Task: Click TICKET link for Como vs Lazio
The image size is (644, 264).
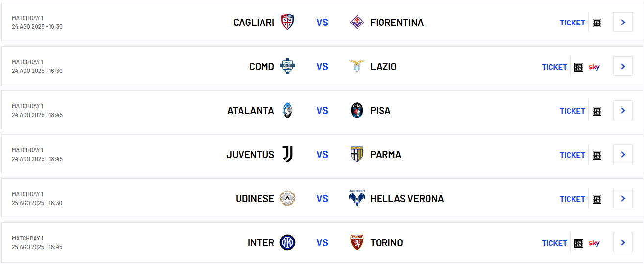Action: (x=554, y=67)
